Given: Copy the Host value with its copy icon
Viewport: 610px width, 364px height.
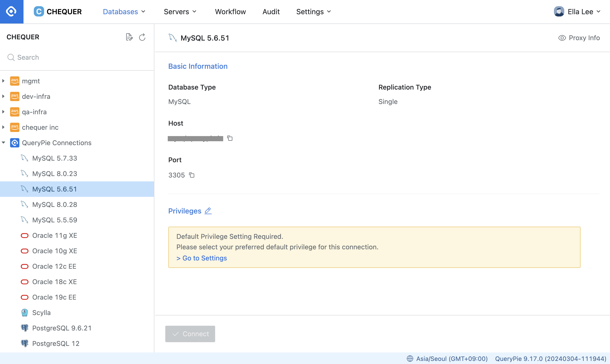Looking at the screenshot, I should click(230, 138).
